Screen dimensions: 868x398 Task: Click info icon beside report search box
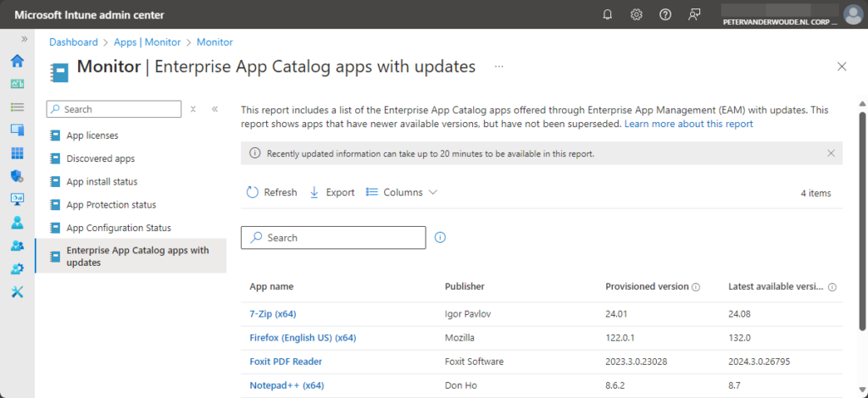pyautogui.click(x=440, y=238)
